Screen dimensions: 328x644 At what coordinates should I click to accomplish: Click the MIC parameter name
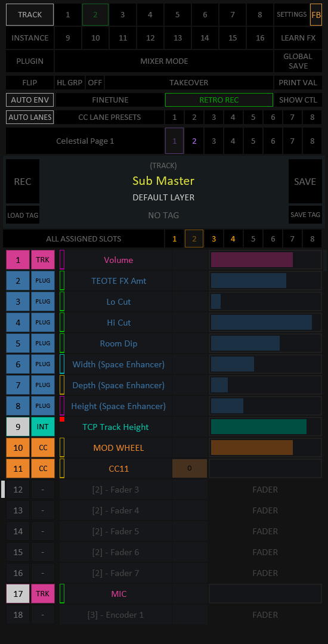tap(119, 594)
